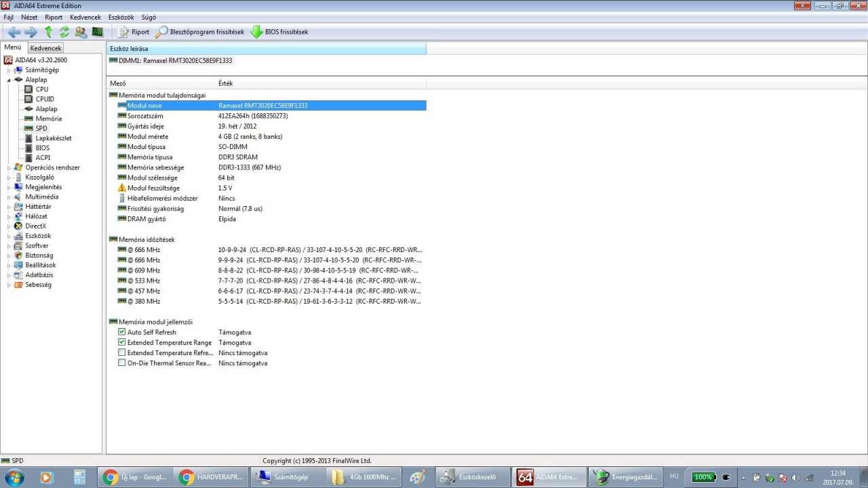Expand the Multimédia node
Viewport: 868px width, 488px height.
9,197
